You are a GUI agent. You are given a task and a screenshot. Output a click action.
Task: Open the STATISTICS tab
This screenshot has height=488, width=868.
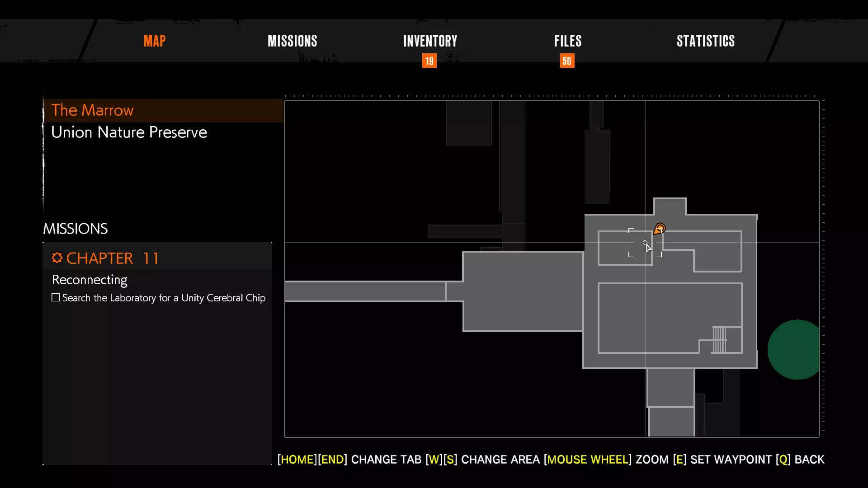coord(706,41)
